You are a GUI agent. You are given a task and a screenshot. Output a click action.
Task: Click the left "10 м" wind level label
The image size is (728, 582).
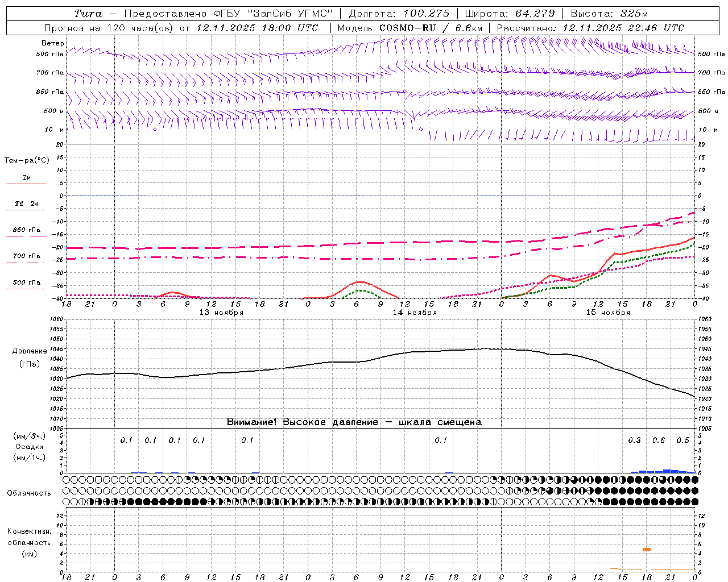coord(55,130)
